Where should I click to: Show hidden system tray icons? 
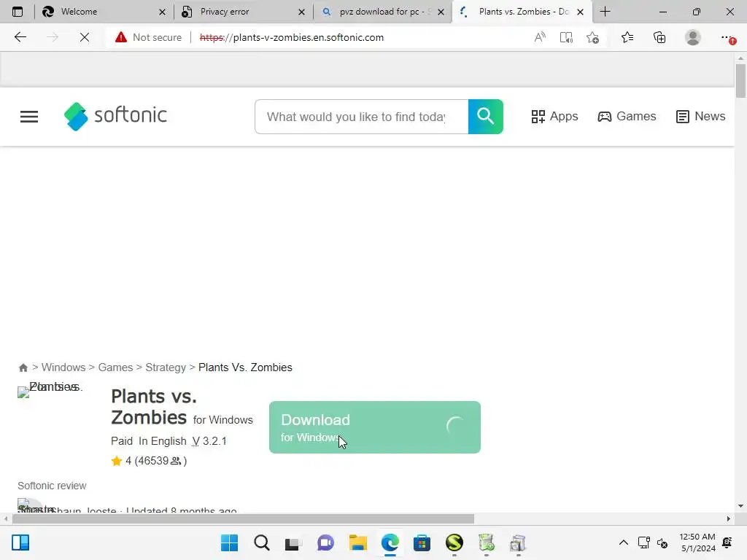click(x=623, y=542)
